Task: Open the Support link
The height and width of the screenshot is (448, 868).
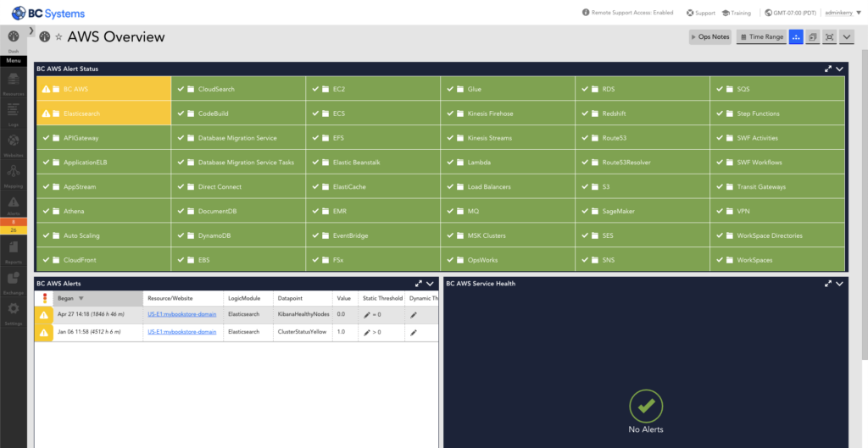Action: [701, 12]
